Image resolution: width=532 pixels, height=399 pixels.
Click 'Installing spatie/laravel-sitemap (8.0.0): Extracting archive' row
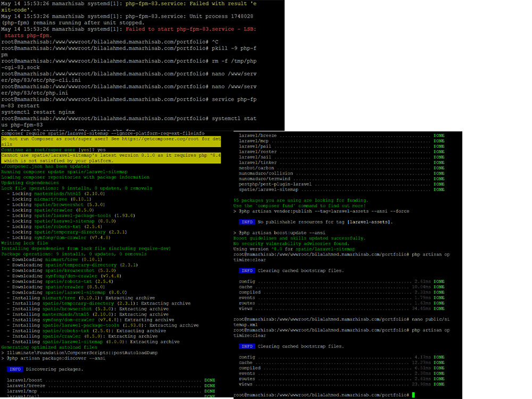pos(93,342)
